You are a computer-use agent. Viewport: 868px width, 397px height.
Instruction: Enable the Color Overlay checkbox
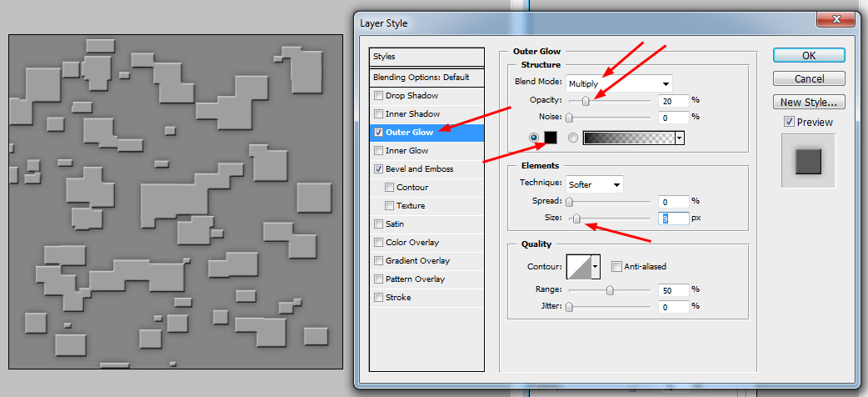(x=379, y=243)
